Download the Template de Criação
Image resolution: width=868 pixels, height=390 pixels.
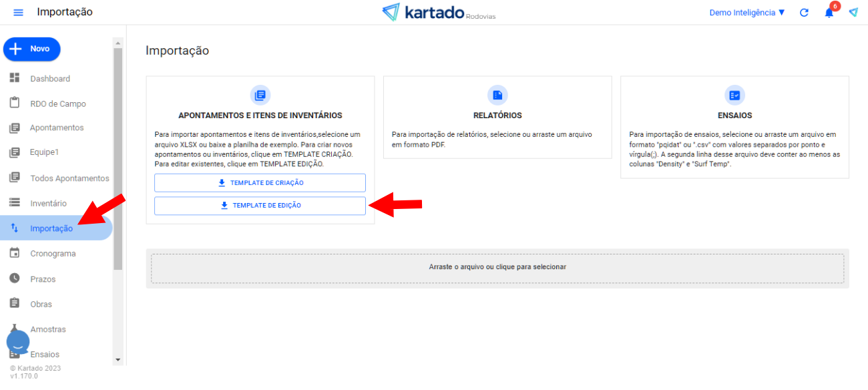tap(260, 183)
